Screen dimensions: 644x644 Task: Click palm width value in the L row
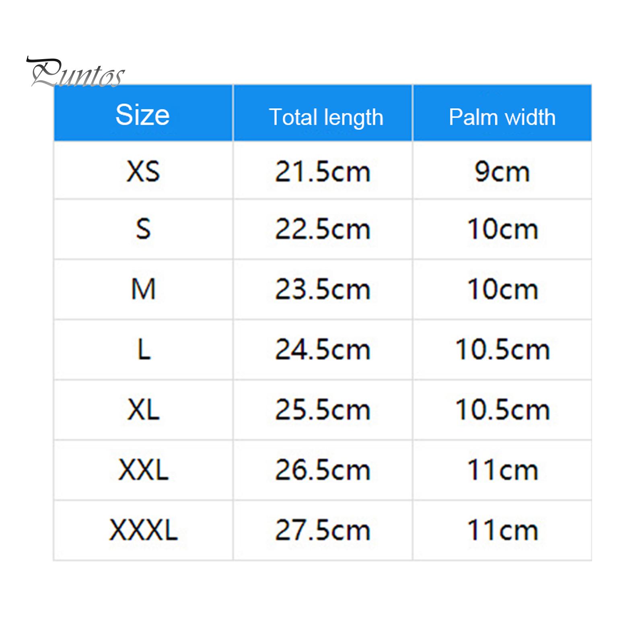click(x=502, y=349)
